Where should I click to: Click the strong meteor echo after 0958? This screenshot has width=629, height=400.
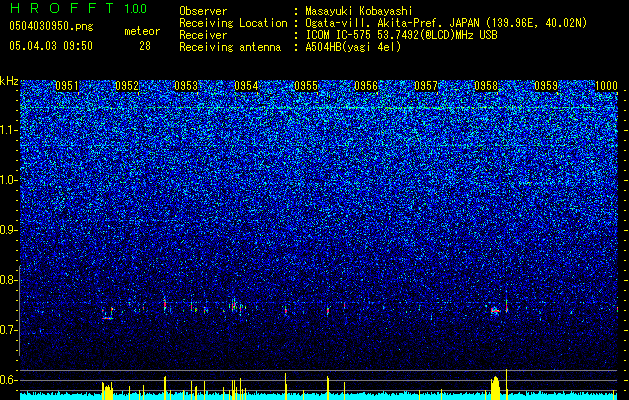click(496, 311)
